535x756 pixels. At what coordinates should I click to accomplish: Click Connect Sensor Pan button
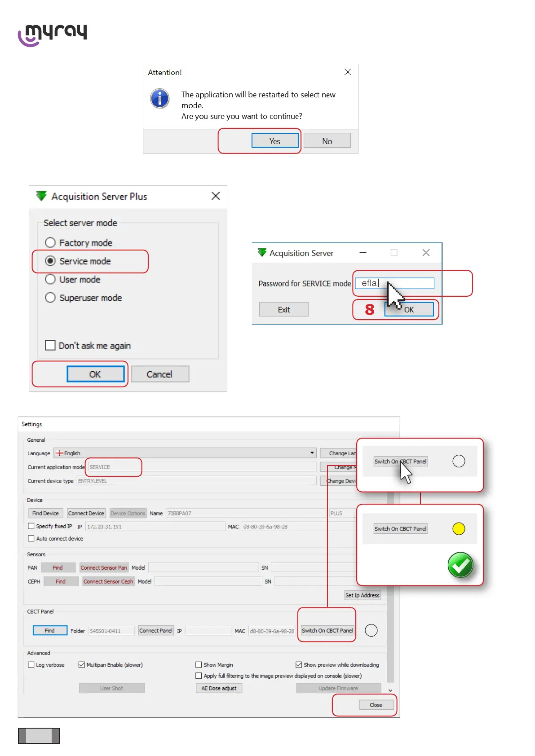click(x=104, y=567)
